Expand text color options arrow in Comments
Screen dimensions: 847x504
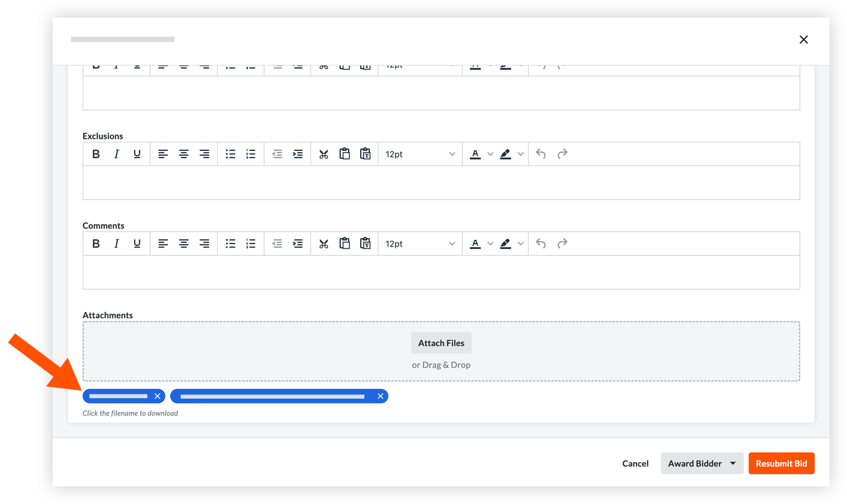pos(490,244)
